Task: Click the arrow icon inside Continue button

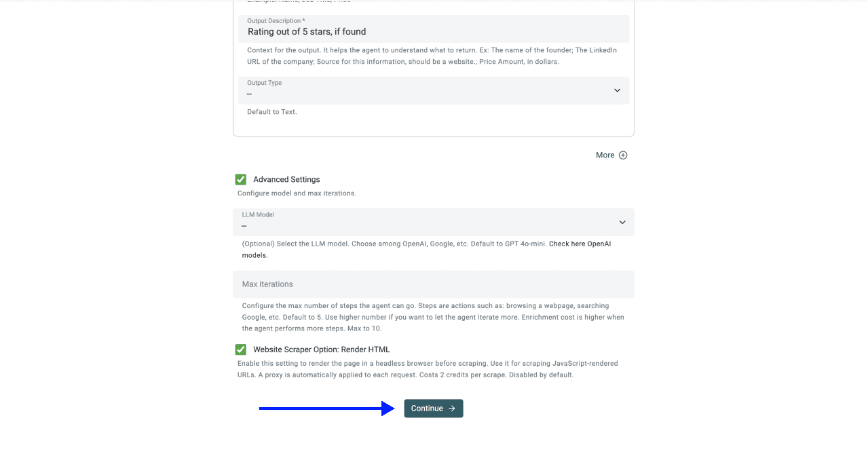Action: coord(450,408)
